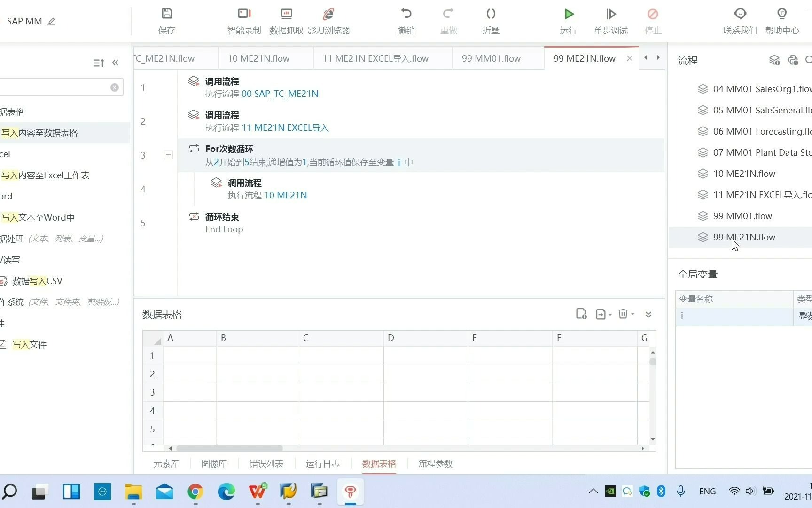Select global variable i row
812x508 pixels.
744,316
